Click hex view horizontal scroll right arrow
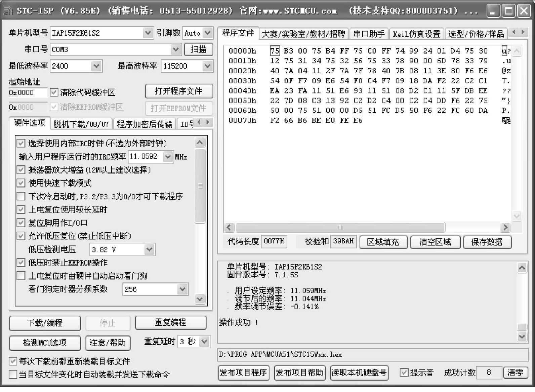Screen dimensions: 535x392 pyautogui.click(x=505, y=227)
